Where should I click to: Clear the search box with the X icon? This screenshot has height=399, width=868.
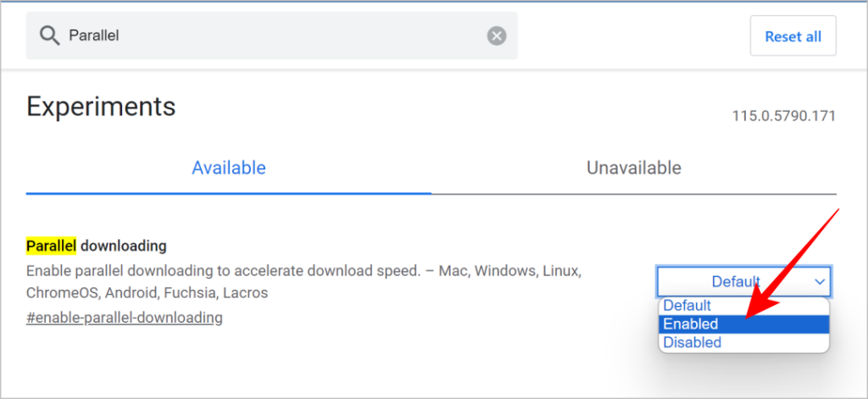point(497,36)
